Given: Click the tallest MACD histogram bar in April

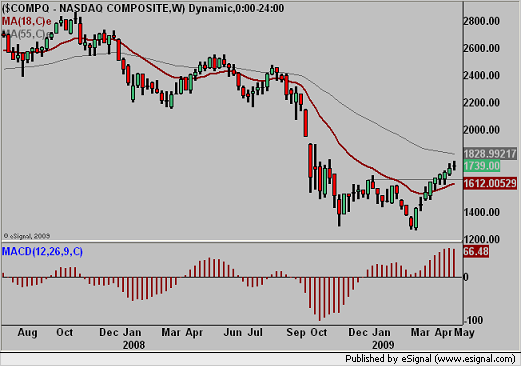Looking at the screenshot, I should tap(449, 263).
